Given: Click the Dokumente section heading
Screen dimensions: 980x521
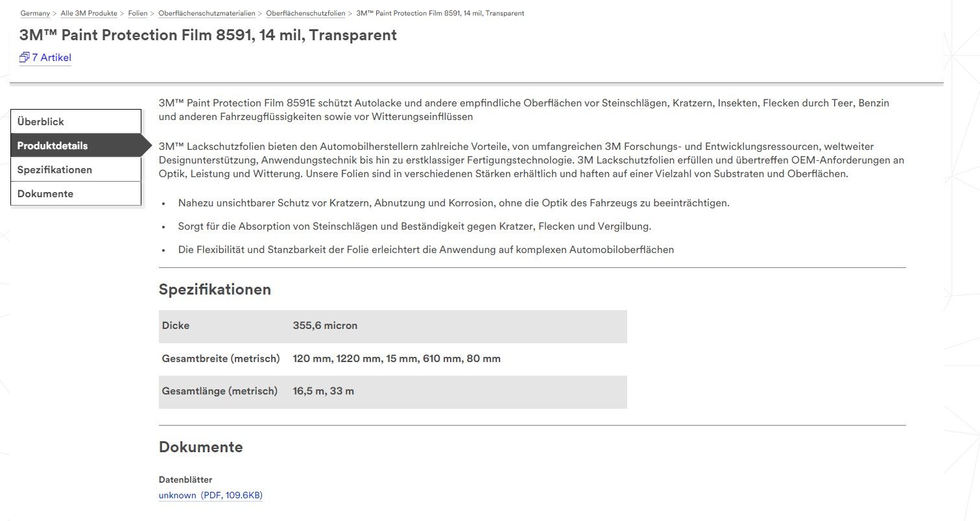Looking at the screenshot, I should pyautogui.click(x=201, y=447).
